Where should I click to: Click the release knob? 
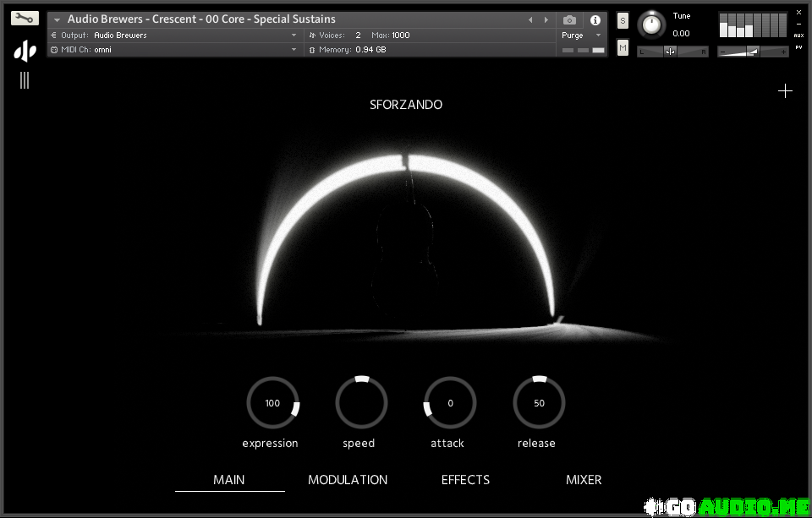[x=539, y=402]
